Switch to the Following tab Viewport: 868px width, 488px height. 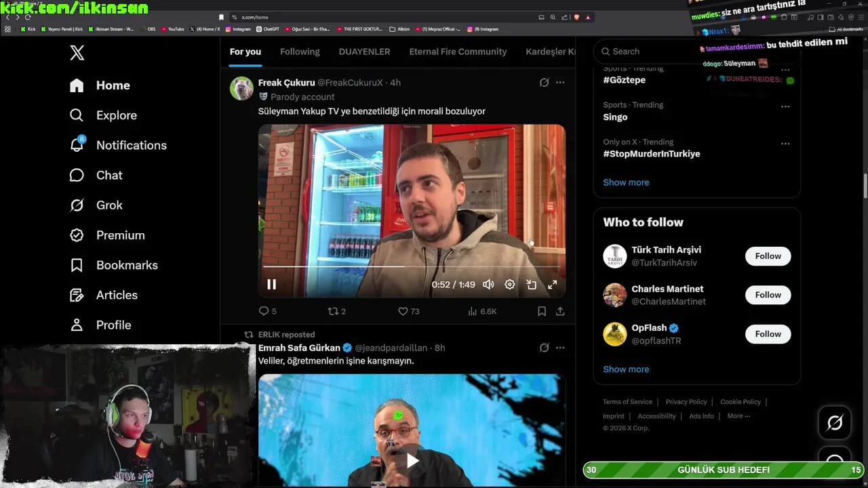[300, 52]
